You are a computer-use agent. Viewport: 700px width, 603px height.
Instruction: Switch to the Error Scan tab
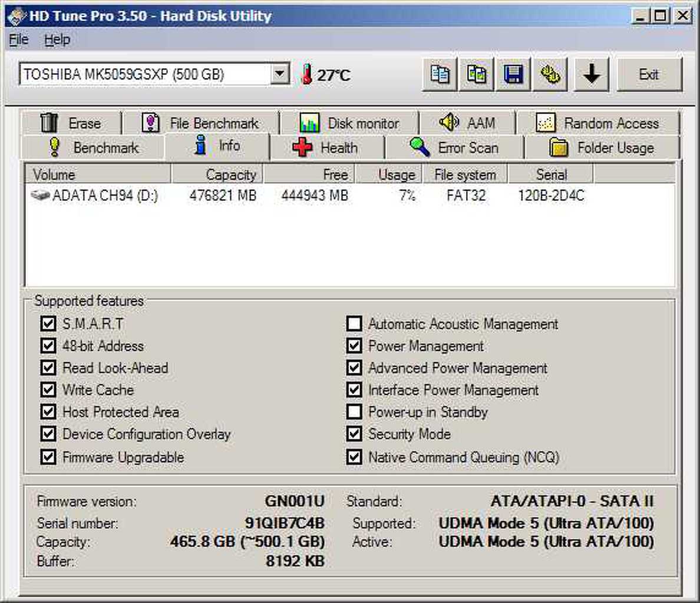[454, 148]
